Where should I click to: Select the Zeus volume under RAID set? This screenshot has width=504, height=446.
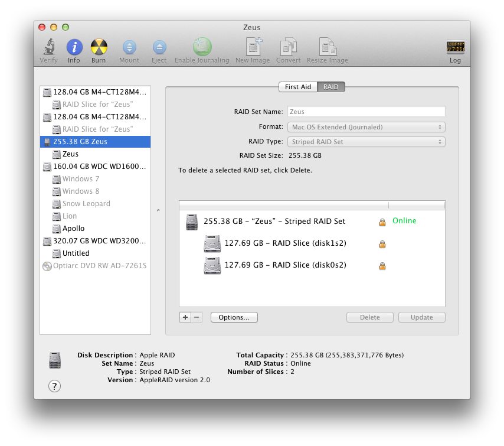pyautogui.click(x=95, y=154)
